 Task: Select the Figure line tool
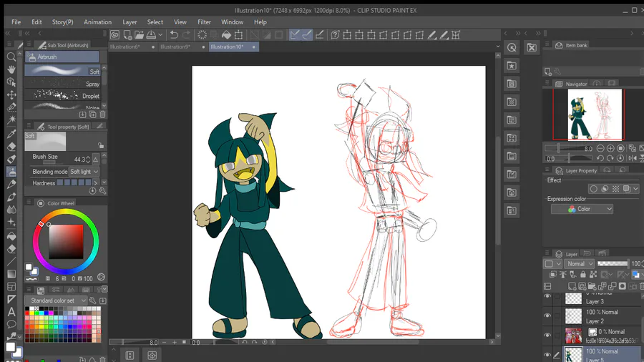point(11,261)
